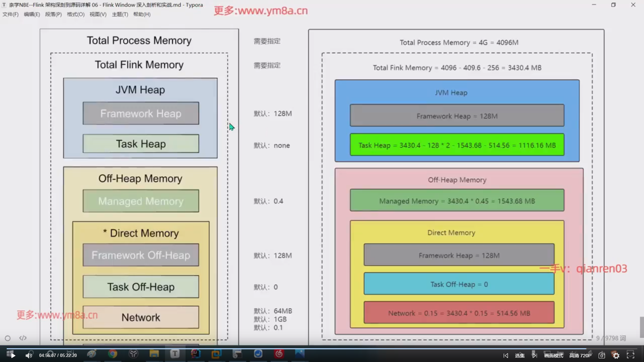Open the 主题(T) menu

click(120, 14)
